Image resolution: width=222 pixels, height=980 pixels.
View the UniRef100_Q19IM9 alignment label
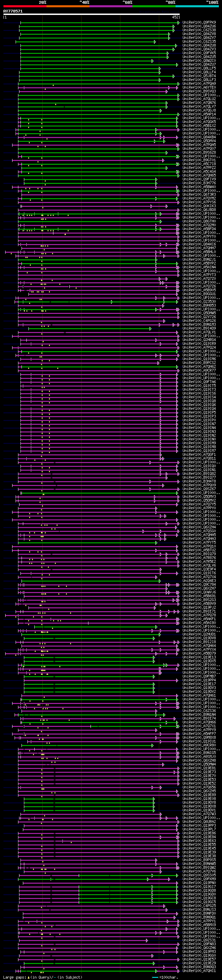coord(199,443)
